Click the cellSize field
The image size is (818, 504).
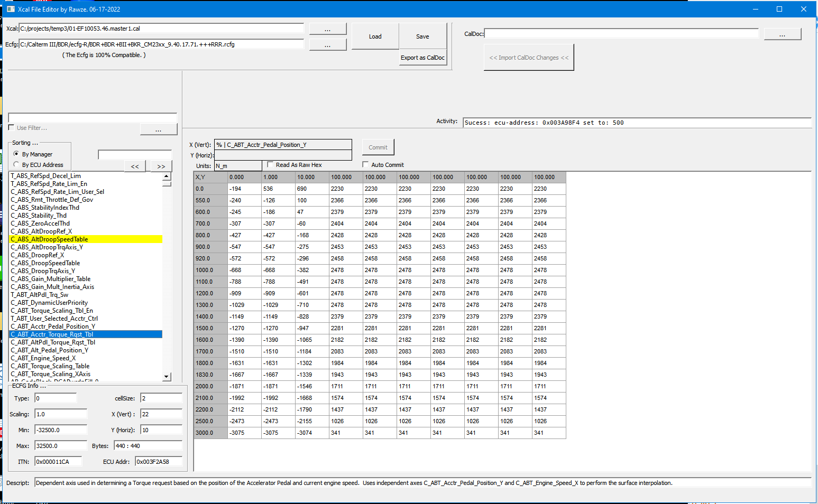[161, 398]
